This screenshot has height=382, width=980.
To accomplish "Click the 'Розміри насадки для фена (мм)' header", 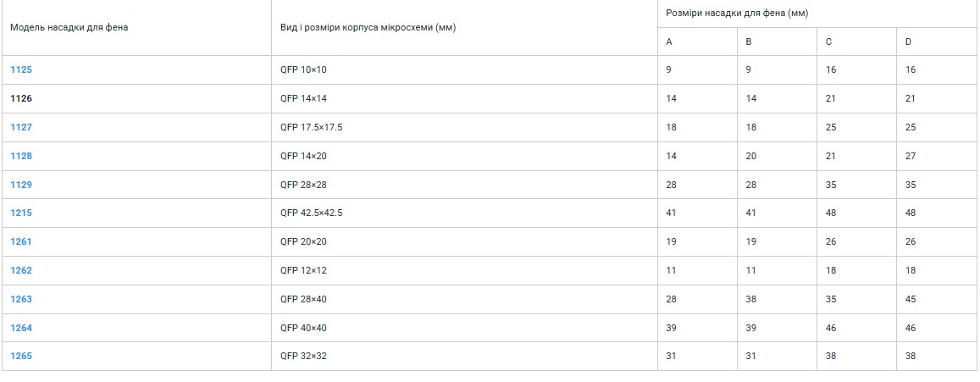I will [x=737, y=14].
